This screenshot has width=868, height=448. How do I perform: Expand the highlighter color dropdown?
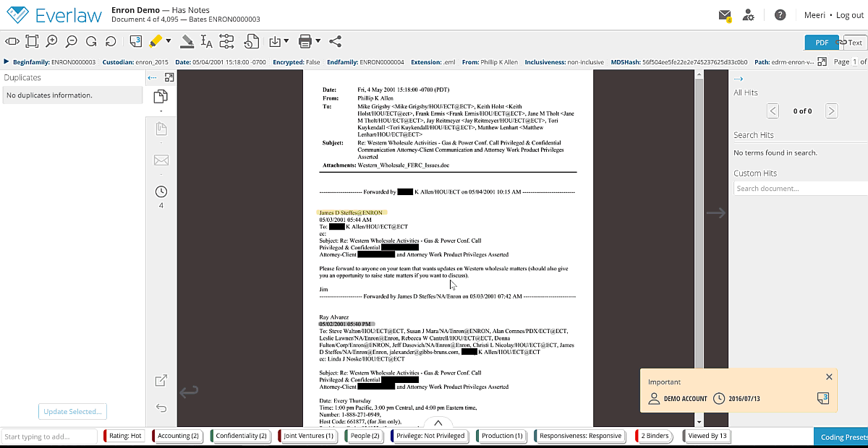tap(169, 41)
